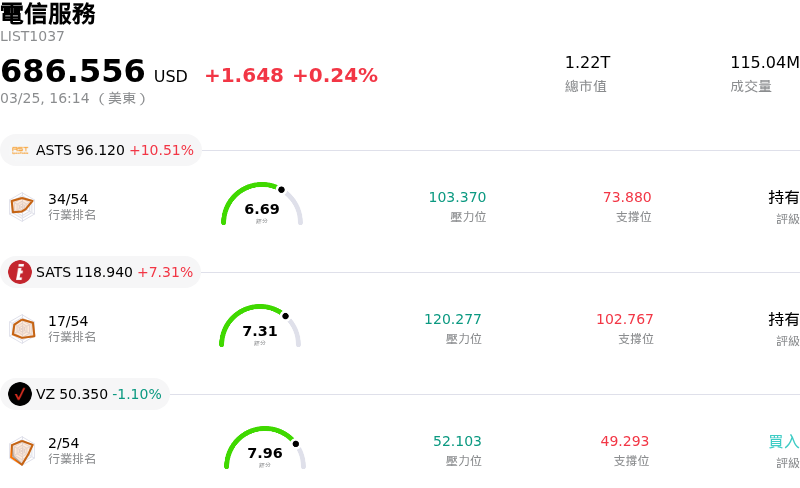Click the VZ 7.96 score gauge

pos(265,449)
